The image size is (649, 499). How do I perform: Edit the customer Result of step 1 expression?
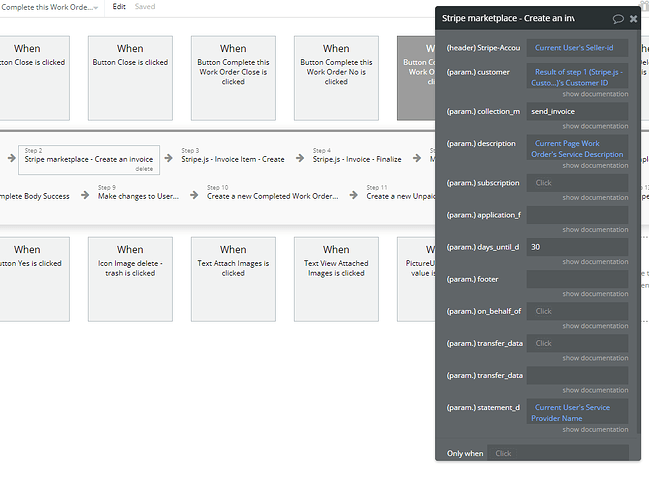(x=577, y=77)
